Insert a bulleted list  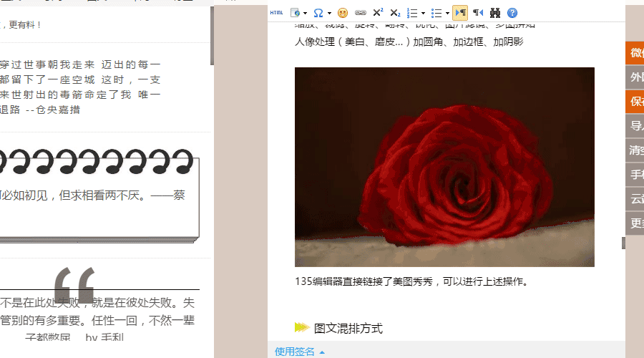click(x=436, y=13)
